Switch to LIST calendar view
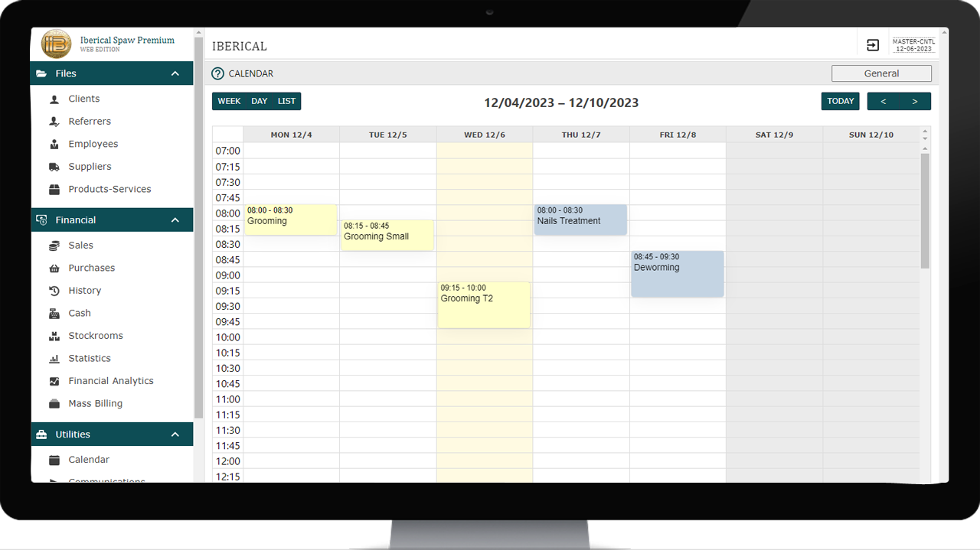This screenshot has height=550, width=980. pos(287,101)
